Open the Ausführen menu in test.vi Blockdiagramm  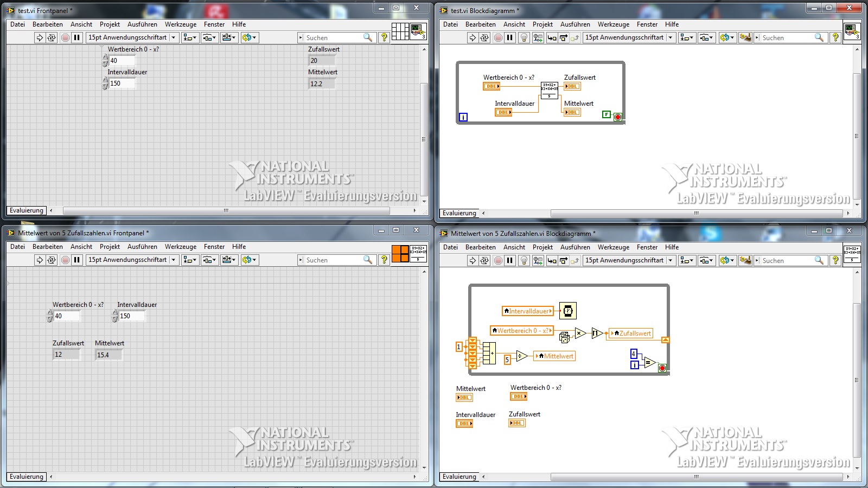pos(575,24)
